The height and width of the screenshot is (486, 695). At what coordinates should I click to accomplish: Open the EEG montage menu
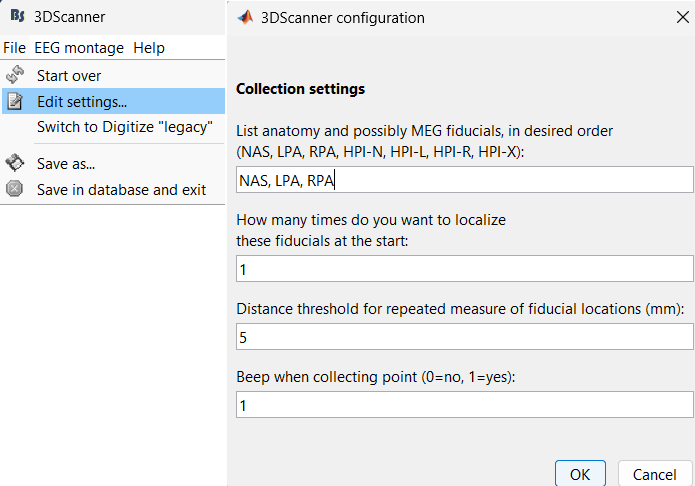pos(79,48)
